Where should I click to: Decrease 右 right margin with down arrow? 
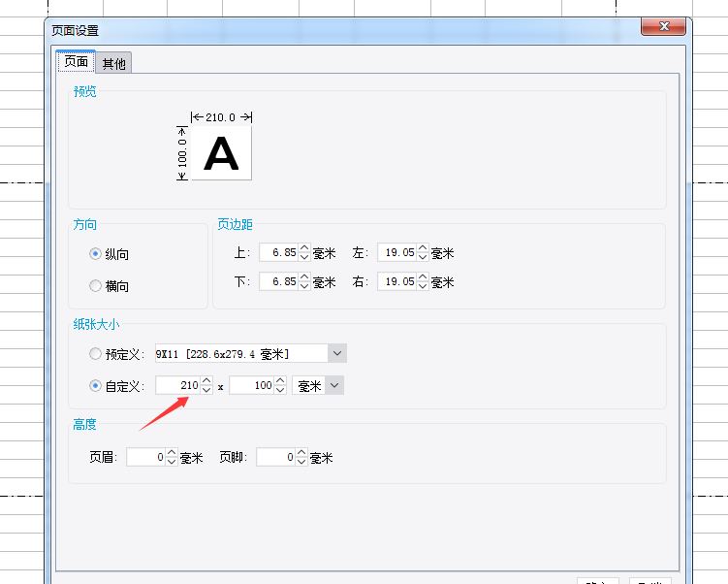coord(423,286)
